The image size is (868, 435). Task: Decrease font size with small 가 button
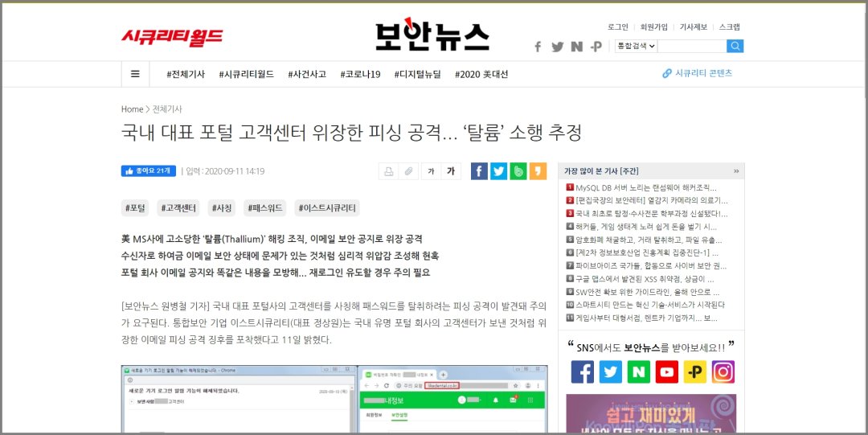click(x=431, y=171)
